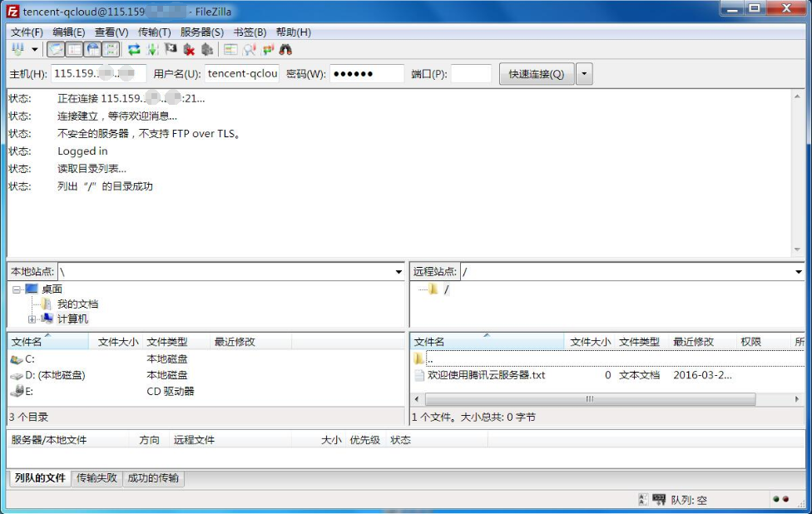The height and width of the screenshot is (514, 812).
Task: Open the Site Manager icon
Action: click(17, 50)
